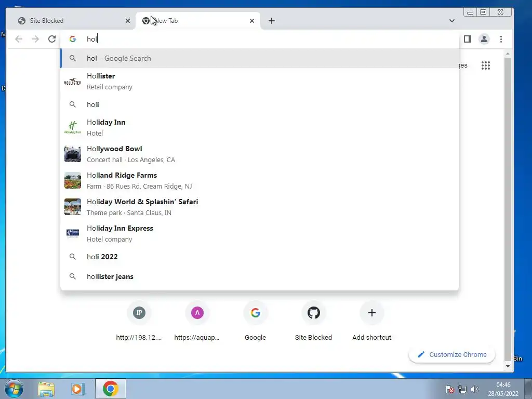Open the Google apps grid icon
This screenshot has height=399, width=532.
[486, 65]
